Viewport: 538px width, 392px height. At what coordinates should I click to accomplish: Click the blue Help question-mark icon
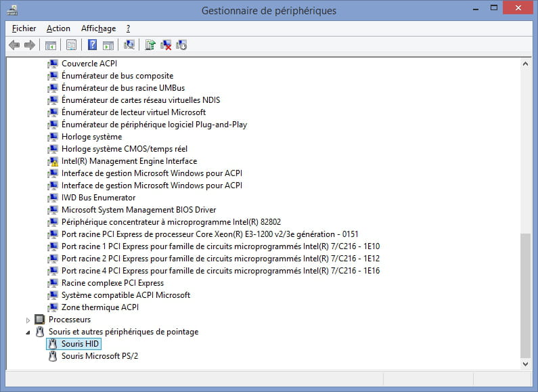92,45
